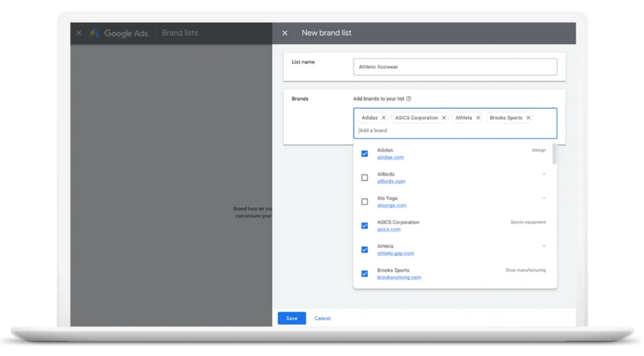Open the aloyoga.com link
Image resolution: width=644 pixels, height=356 pixels.
(x=391, y=205)
